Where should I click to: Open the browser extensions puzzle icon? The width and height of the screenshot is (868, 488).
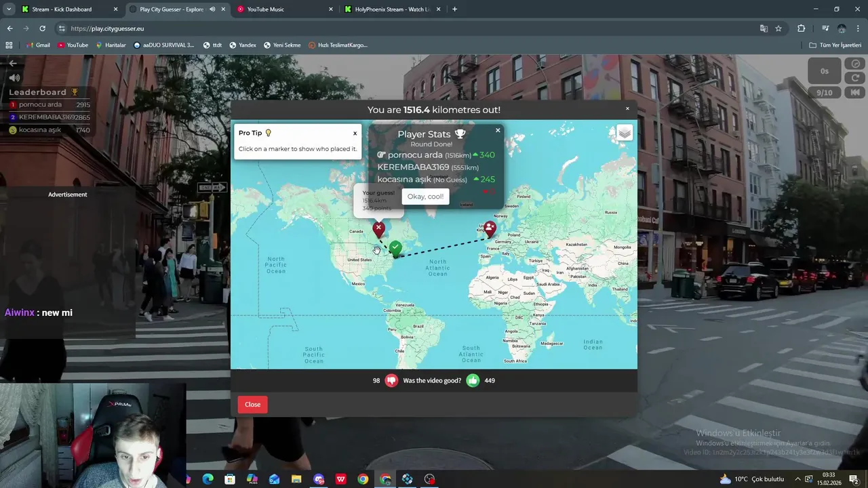802,28
